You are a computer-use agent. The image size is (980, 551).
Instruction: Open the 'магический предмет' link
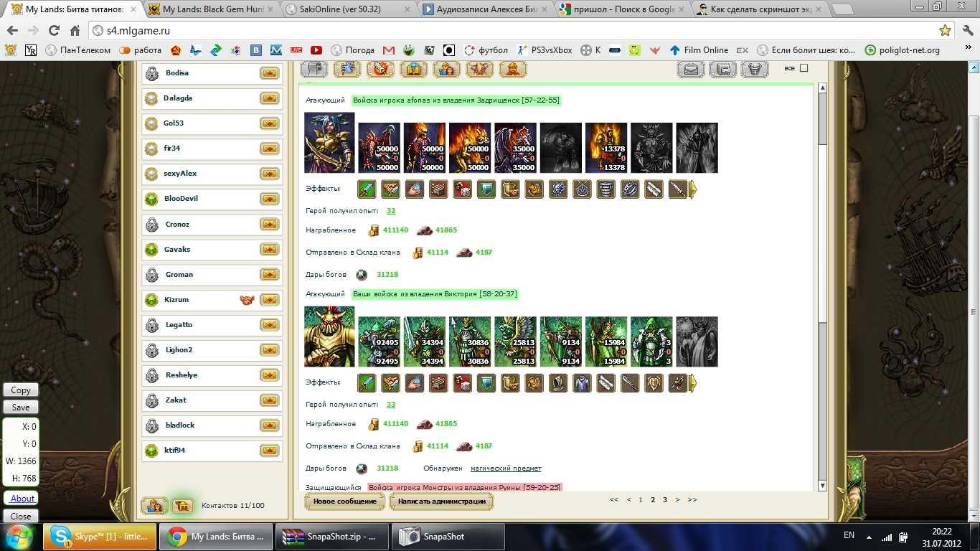pos(506,468)
